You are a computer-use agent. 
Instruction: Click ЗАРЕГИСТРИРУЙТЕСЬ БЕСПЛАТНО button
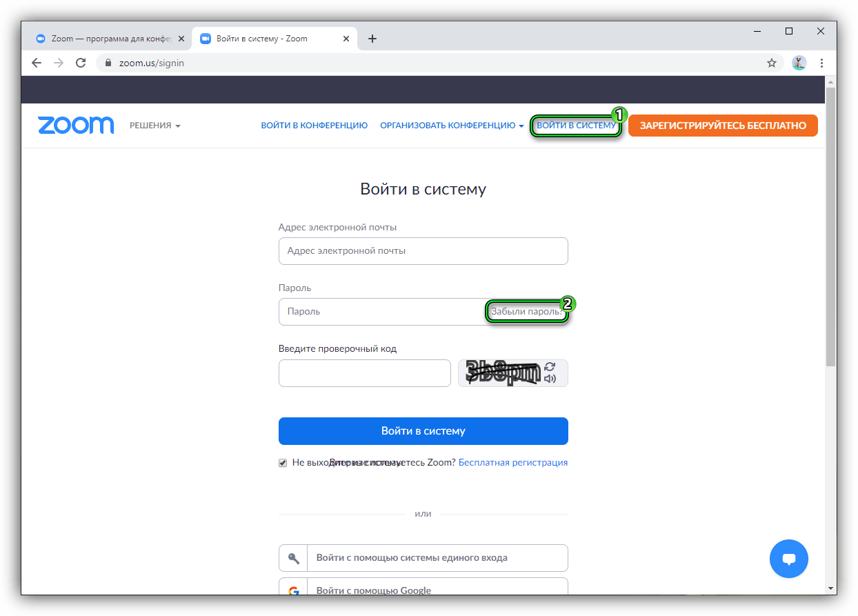point(723,126)
